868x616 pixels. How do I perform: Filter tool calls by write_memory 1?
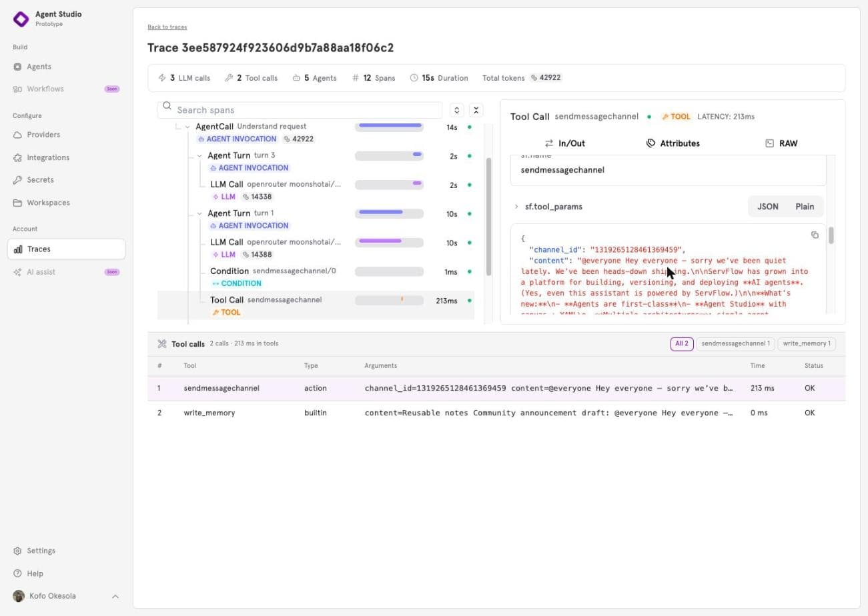[807, 344]
